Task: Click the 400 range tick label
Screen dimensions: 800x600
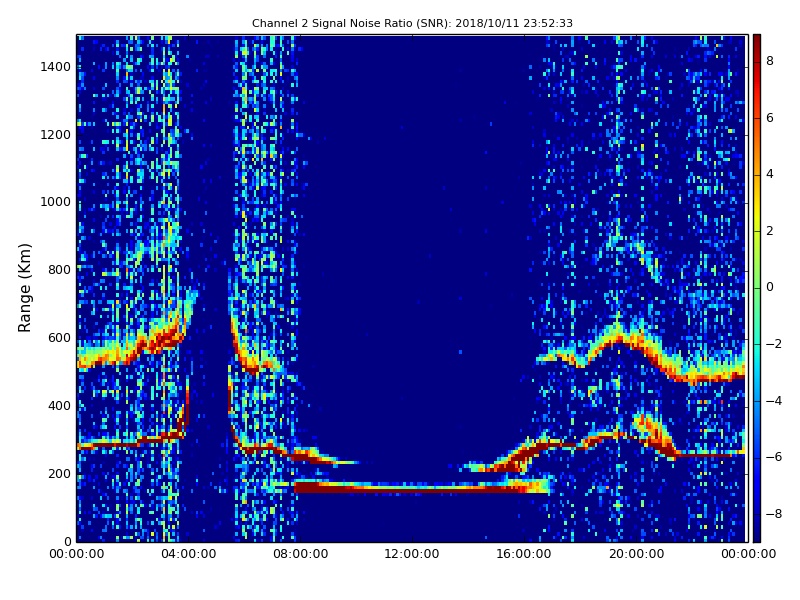Action: coord(59,406)
